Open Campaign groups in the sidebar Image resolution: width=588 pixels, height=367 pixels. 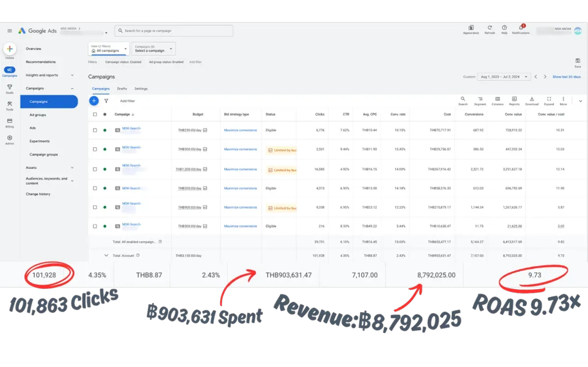coord(44,154)
